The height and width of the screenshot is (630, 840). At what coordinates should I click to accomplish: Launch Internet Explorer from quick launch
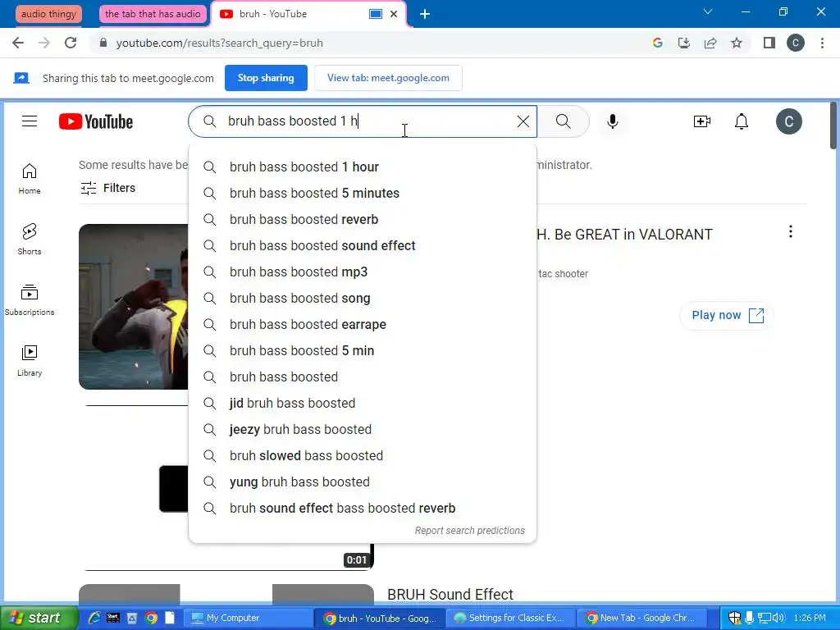(94, 618)
